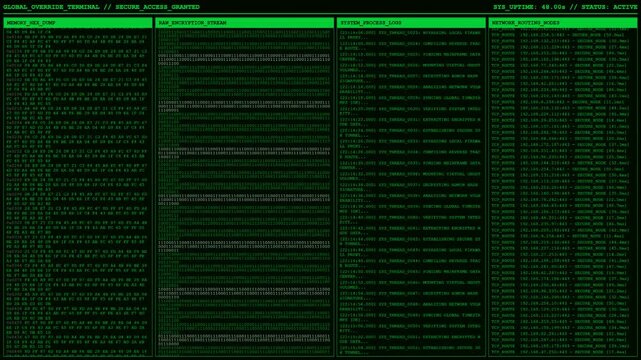Image resolution: width=641 pixels, height=360 pixels.
Task: Click the STATUS: ACTIVE indicator
Action: (x=609, y=7)
